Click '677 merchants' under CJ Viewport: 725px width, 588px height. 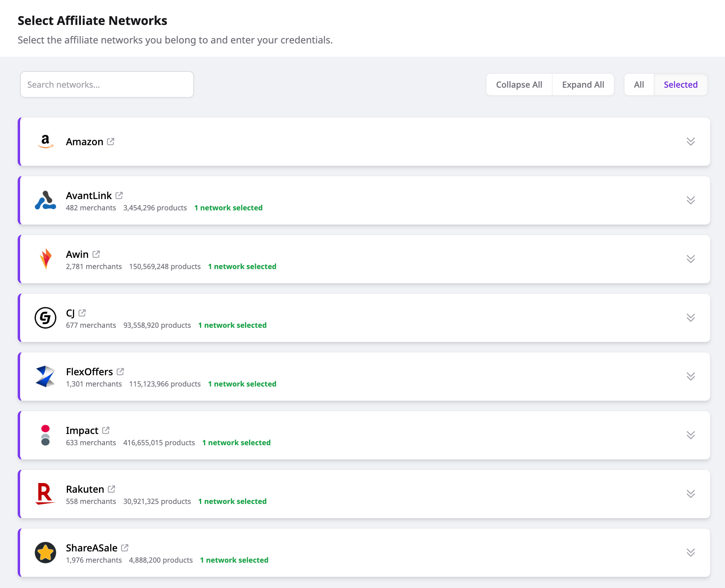[91, 325]
